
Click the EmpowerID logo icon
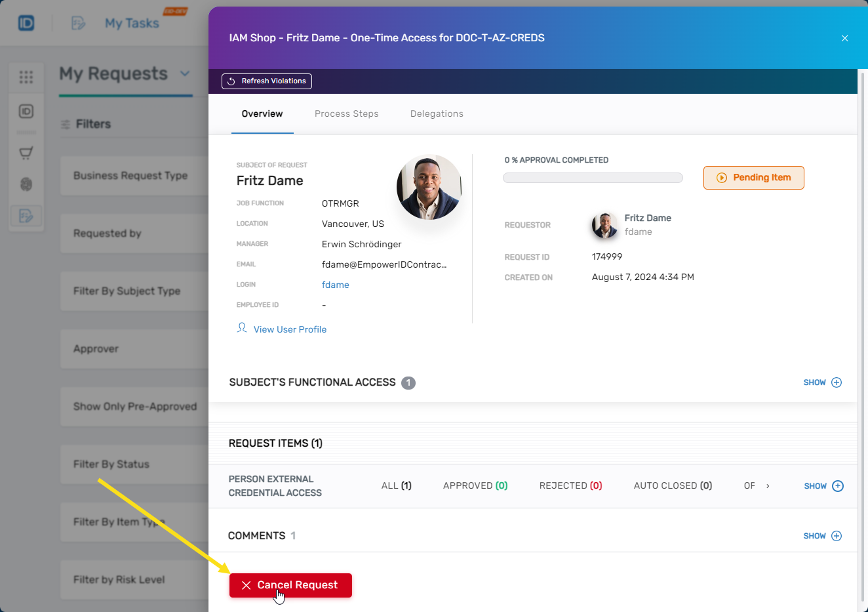pos(26,24)
